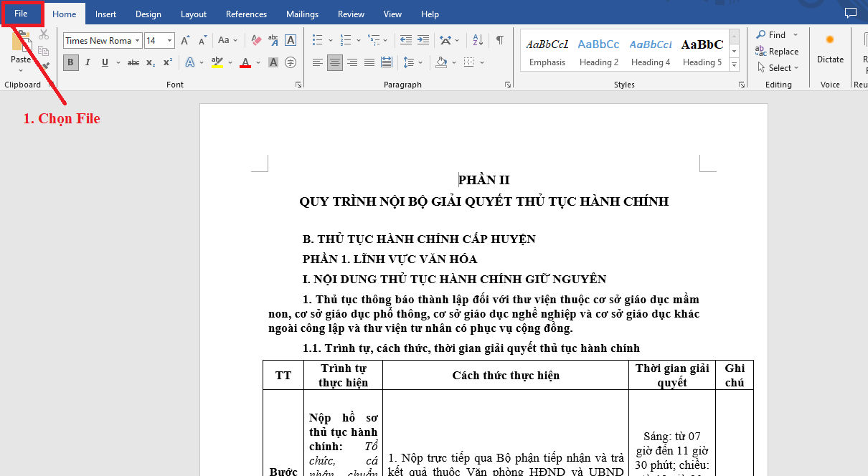This screenshot has height=476, width=868.
Task: Click the Copy icon in Clipboard
Action: 44,51
